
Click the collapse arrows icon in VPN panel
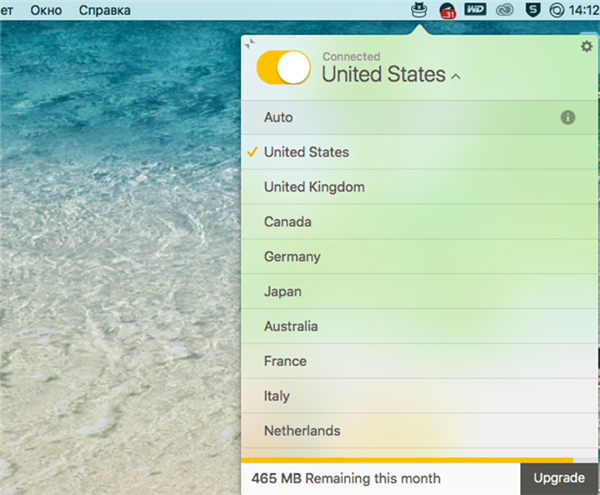[x=250, y=44]
